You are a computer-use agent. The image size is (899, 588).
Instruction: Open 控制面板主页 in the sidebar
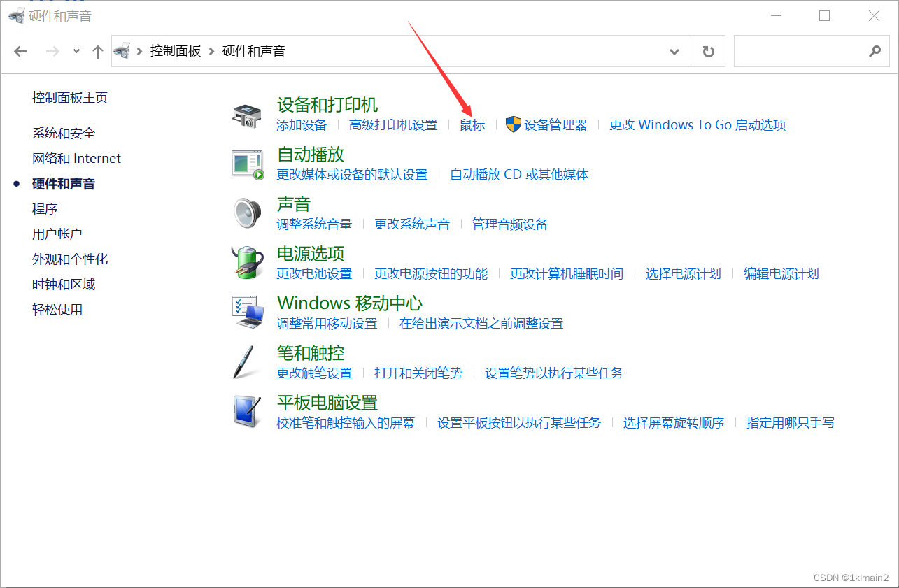click(x=70, y=98)
